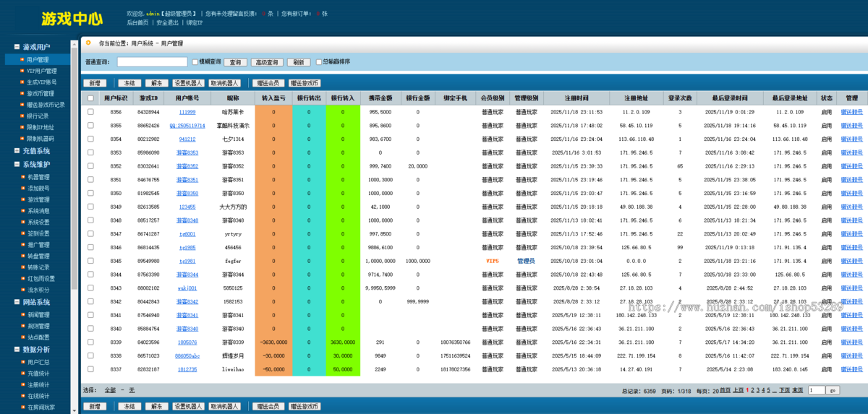The height and width of the screenshot is (414, 868).
Task: Go to 下页 next page
Action: click(784, 390)
